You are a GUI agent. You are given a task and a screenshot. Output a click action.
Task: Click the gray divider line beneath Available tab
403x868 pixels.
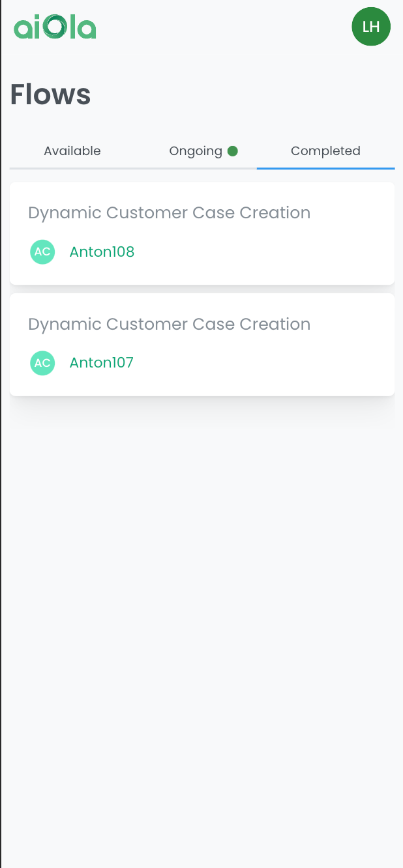pos(72,168)
